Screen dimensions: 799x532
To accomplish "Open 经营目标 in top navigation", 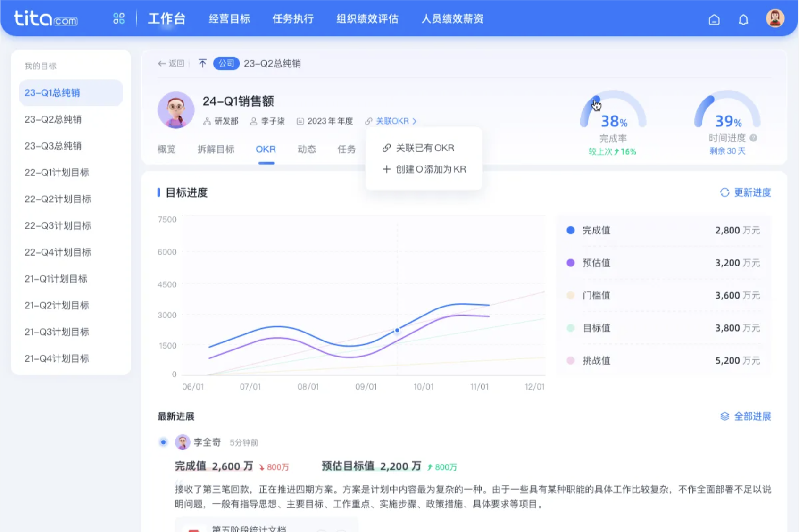I will point(229,18).
